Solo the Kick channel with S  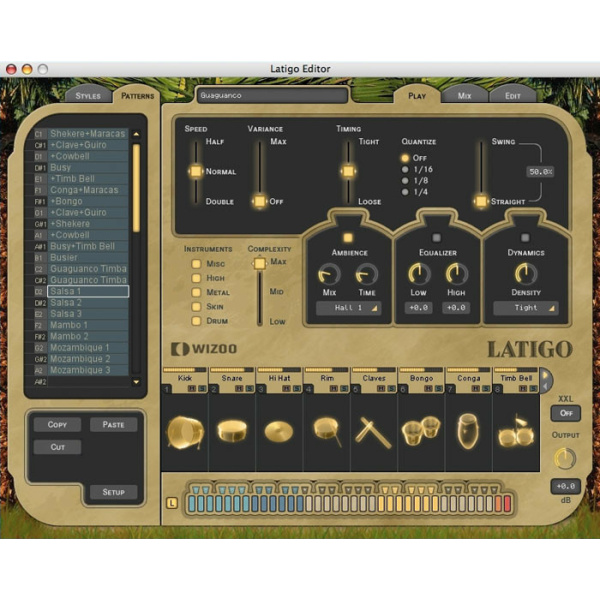point(202,388)
